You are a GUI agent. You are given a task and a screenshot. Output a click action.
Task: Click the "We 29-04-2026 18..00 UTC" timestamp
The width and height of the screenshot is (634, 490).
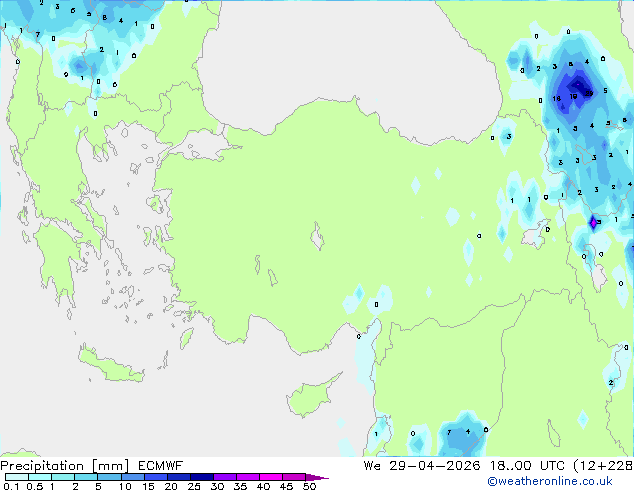pos(464,466)
